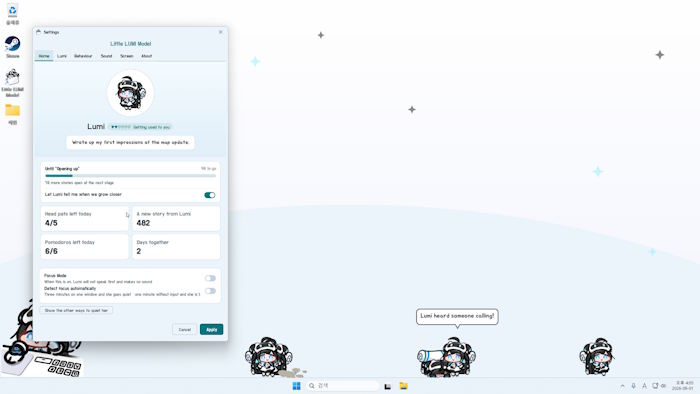Image resolution: width=700 pixels, height=394 pixels.
Task: Open the Recycle Bin desktop icon
Action: point(12,14)
